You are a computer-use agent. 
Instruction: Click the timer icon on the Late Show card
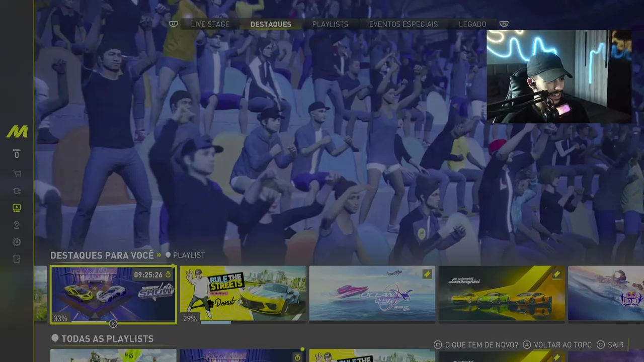169,275
